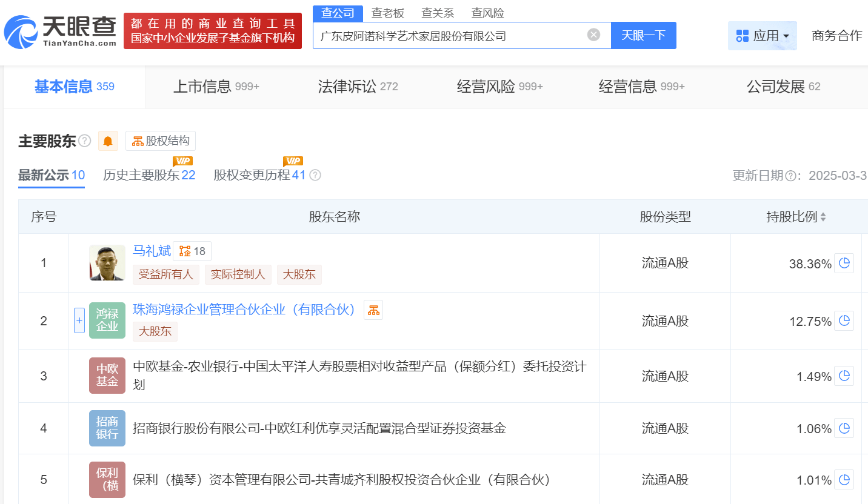Click 保利（横琴）资本管理有限公司 shareholder text
Screen dimensions: 868x504
(342, 480)
